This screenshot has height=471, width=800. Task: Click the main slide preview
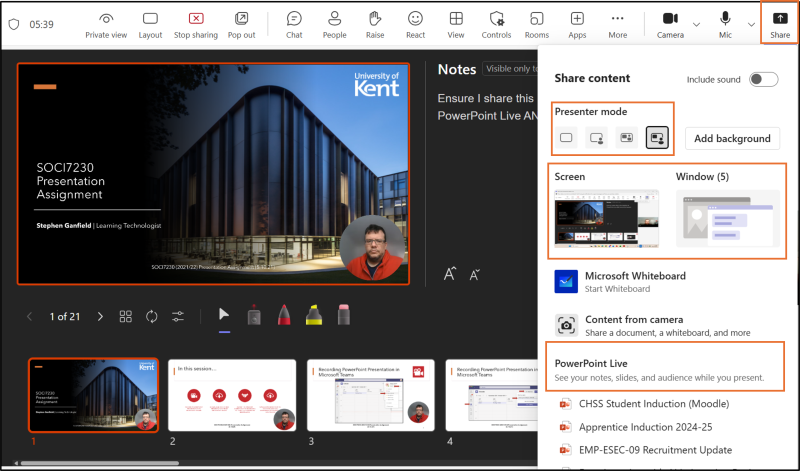pos(213,173)
